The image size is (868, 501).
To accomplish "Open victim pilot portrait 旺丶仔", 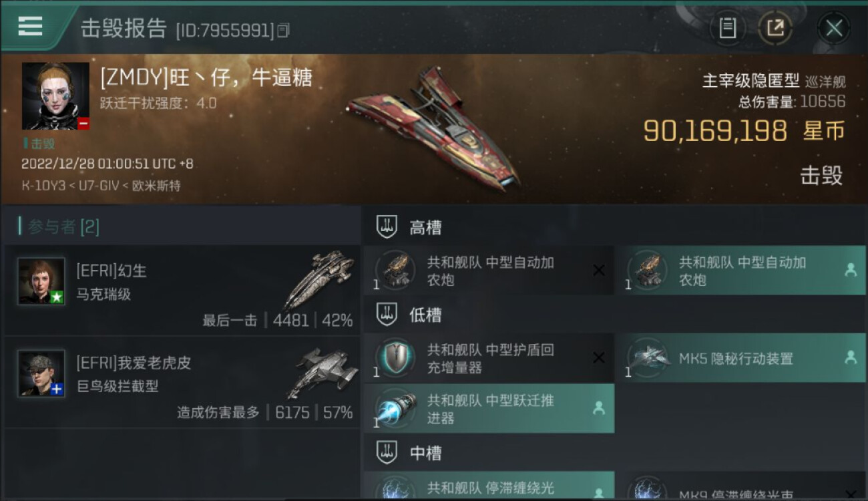I will point(55,96).
